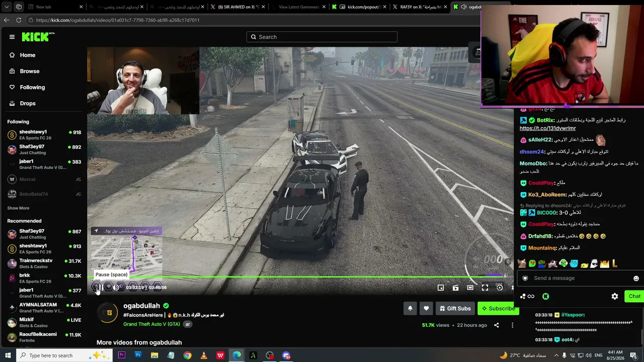The width and height of the screenshot is (644, 362).
Task: Reload the current page
Action: point(19,20)
